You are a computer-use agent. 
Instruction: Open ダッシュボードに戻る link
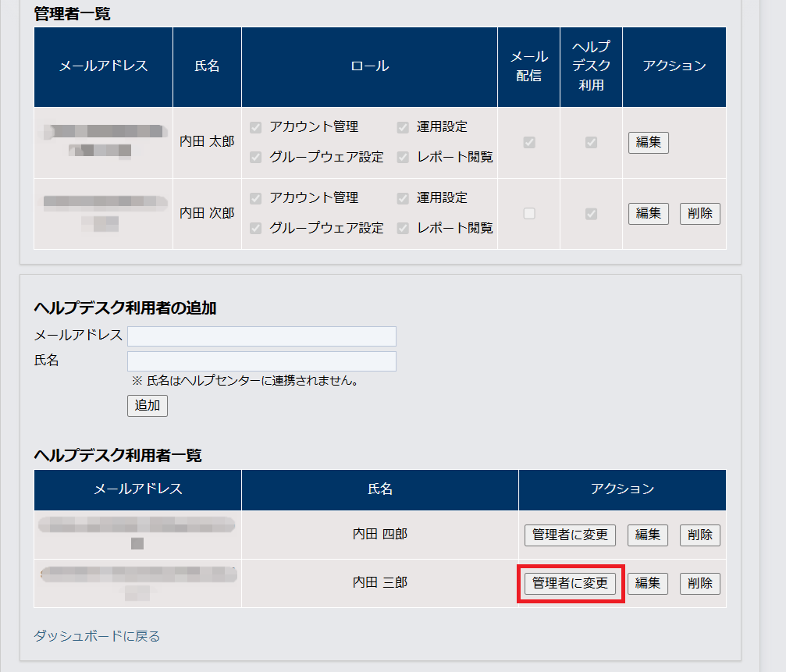coord(97,636)
